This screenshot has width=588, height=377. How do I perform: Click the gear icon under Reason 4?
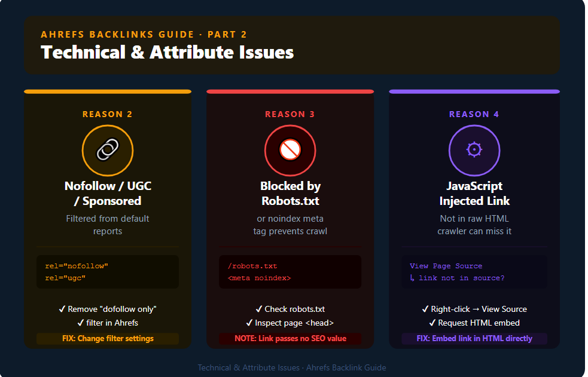[474, 150]
